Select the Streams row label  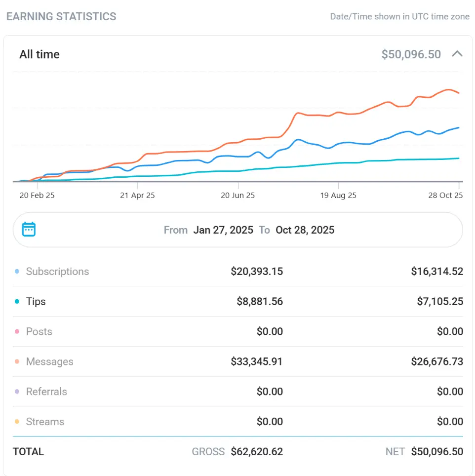45,422
